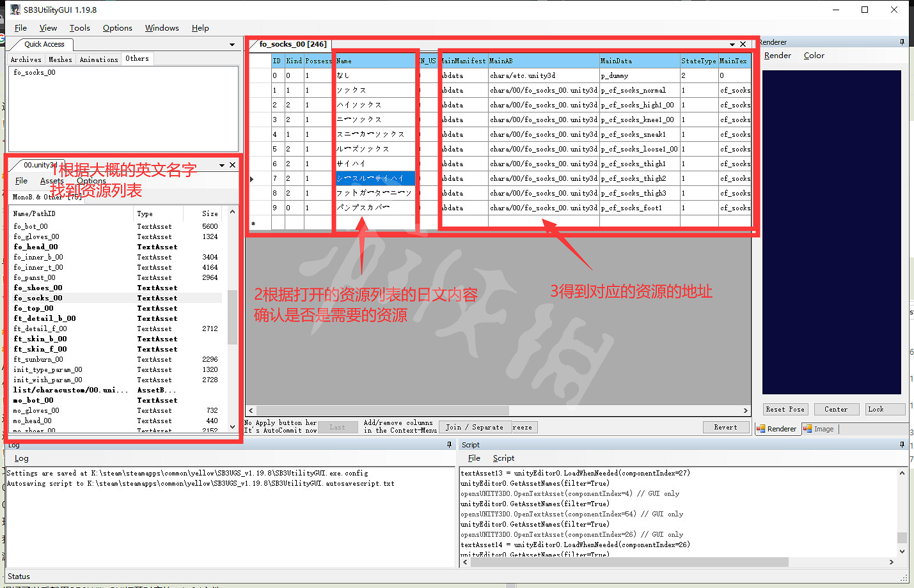
Task: Pin the Renderer panel using pushpin
Action: click(x=902, y=42)
